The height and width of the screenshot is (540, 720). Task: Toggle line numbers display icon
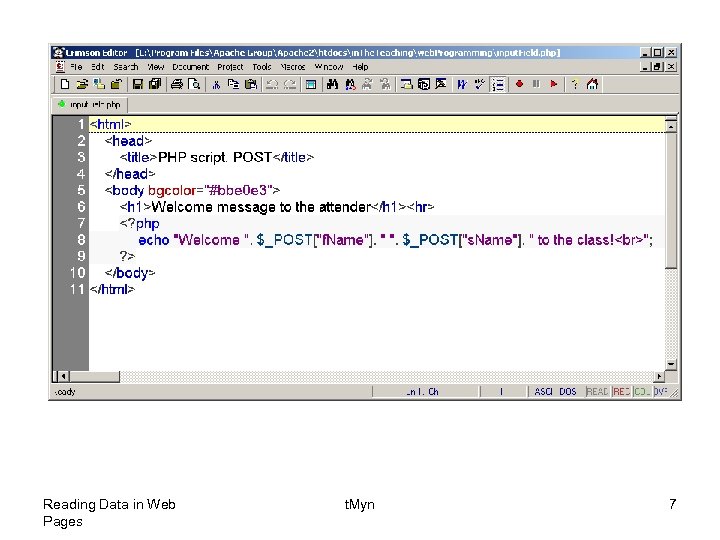click(x=498, y=84)
